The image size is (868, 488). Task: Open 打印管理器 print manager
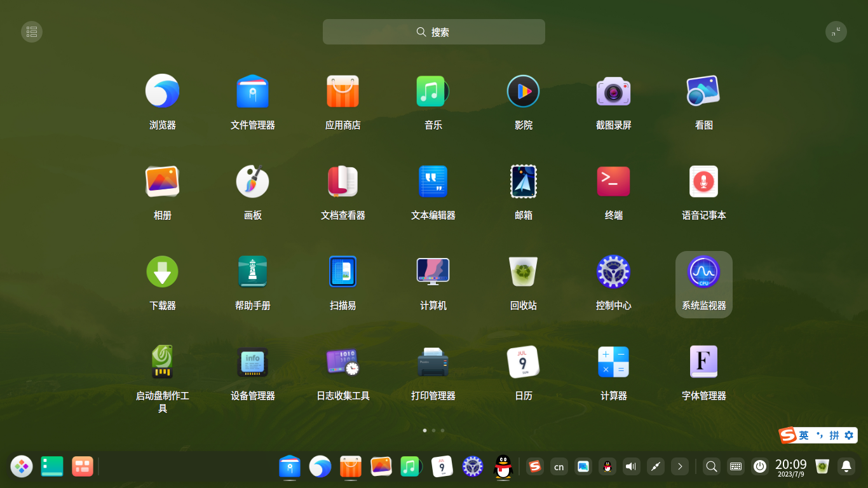pos(433,362)
